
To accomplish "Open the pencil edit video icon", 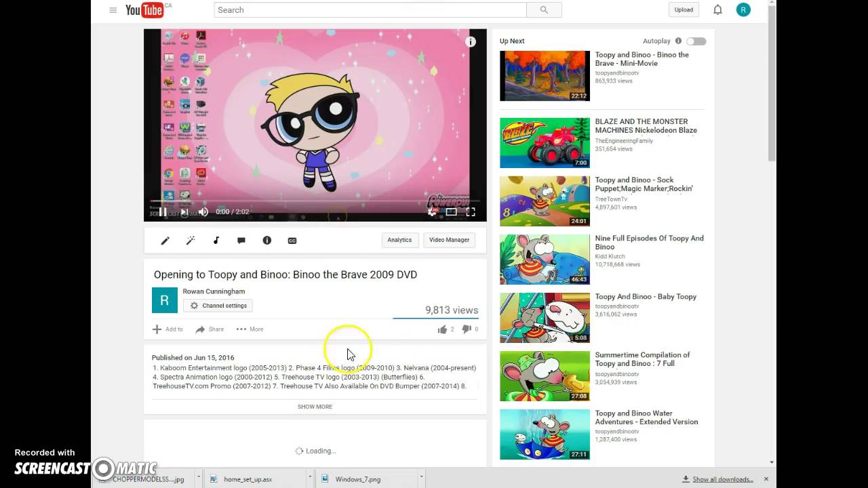I will (165, 241).
